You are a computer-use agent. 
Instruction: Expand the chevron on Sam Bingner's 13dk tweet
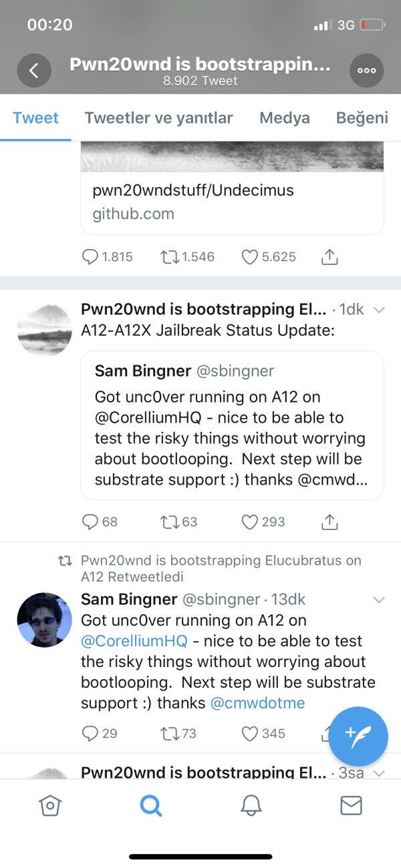pyautogui.click(x=379, y=599)
